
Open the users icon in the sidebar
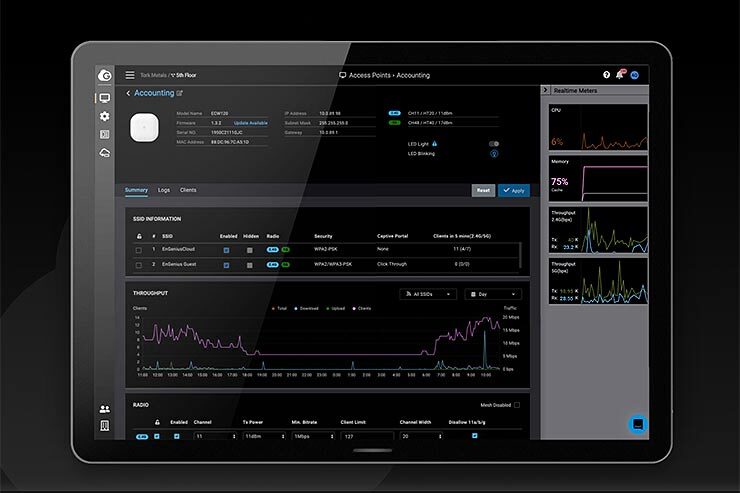(104, 409)
